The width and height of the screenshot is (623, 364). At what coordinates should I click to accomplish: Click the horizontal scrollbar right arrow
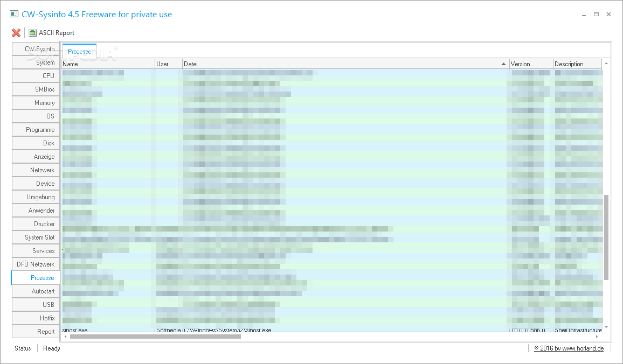click(x=597, y=337)
